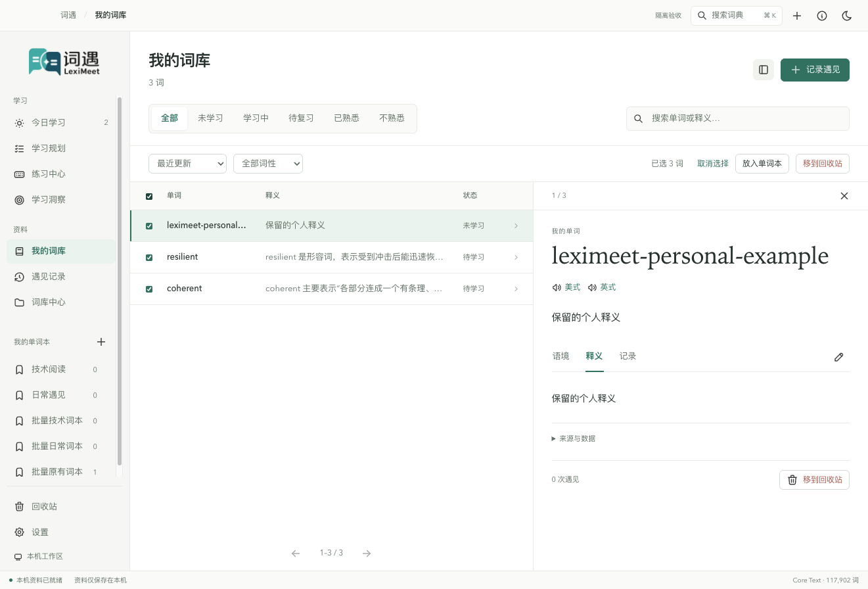Click 我的词库 in sidebar

(x=61, y=251)
